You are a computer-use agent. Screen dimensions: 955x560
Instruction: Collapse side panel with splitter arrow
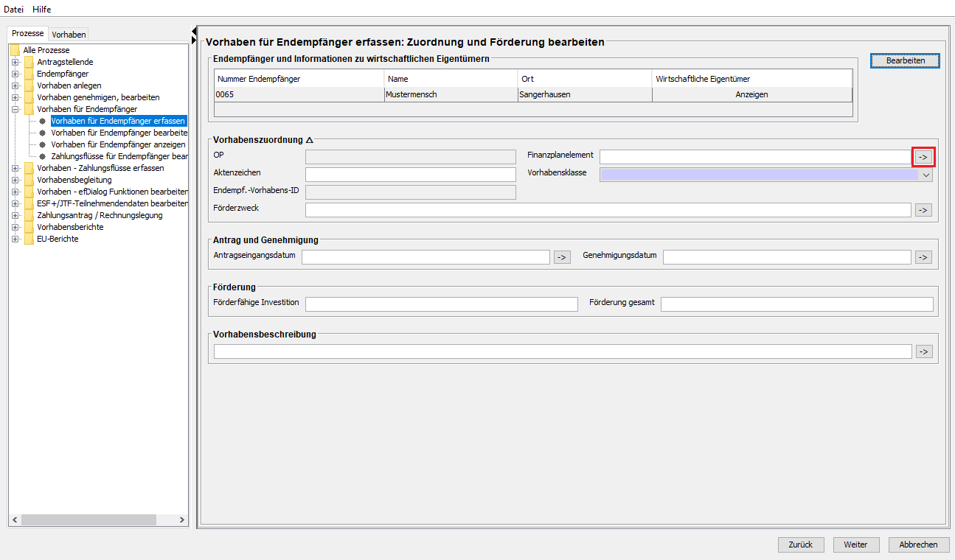pos(194,30)
